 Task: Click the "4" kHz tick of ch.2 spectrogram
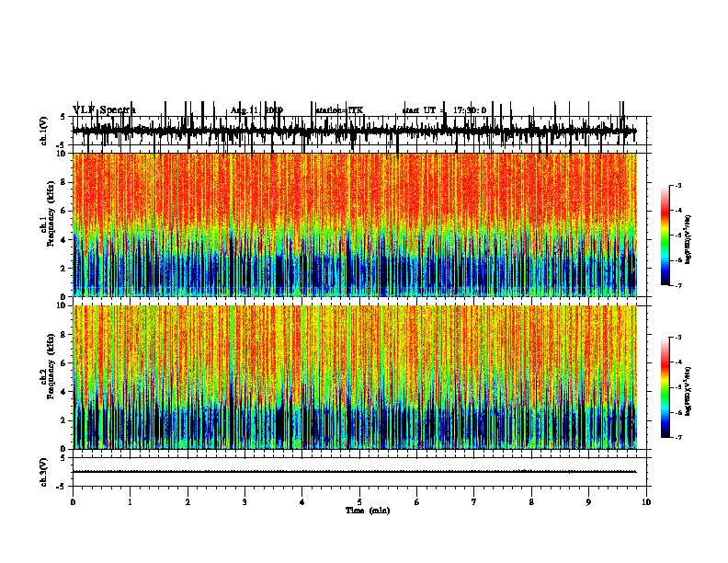tap(63, 392)
